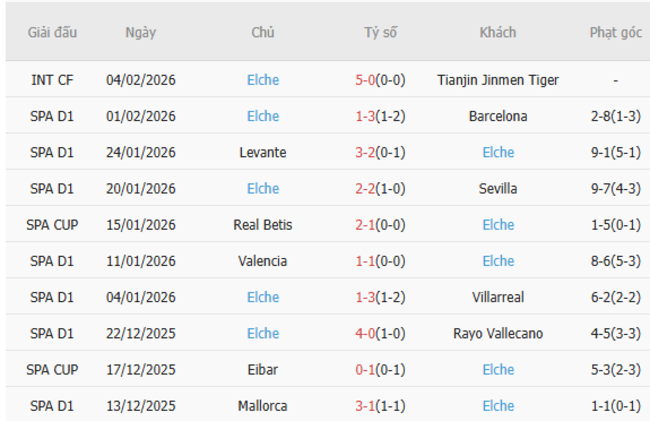650x421 pixels.
Task: Click the Elche link in the 04/02/2026 row
Action: pyautogui.click(x=263, y=80)
